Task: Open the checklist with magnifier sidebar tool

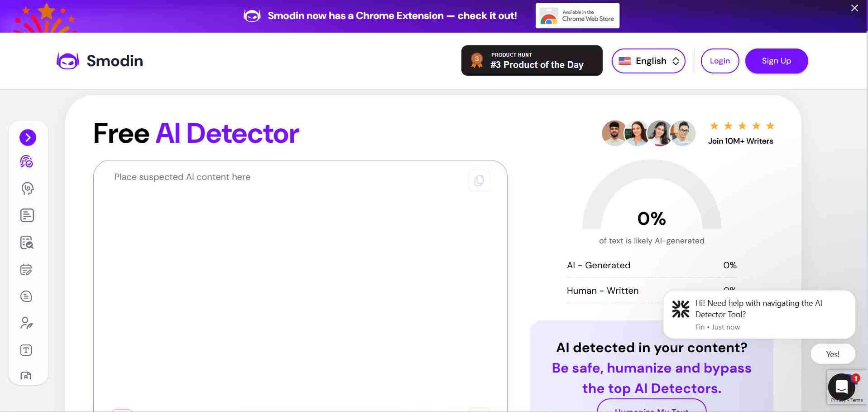Action: pyautogui.click(x=27, y=242)
